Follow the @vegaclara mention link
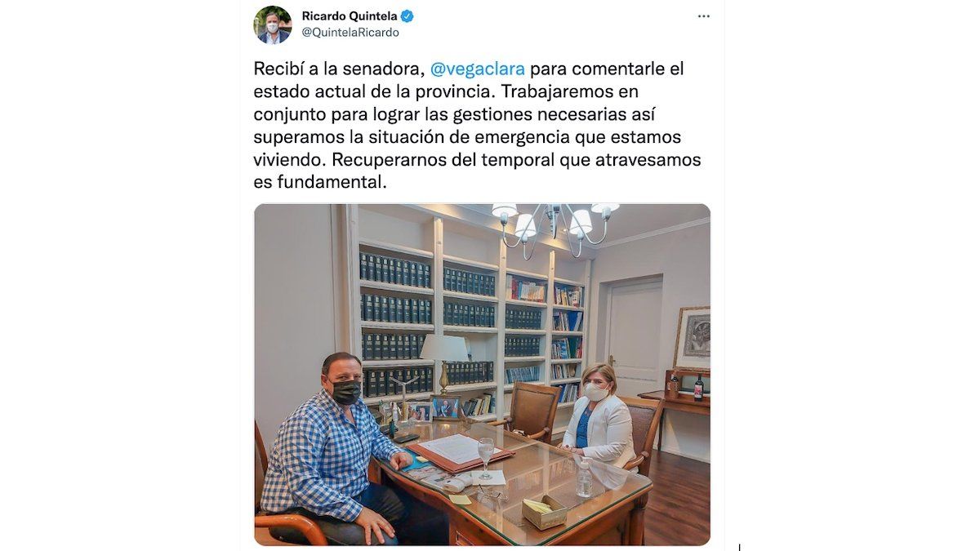Image resolution: width=980 pixels, height=551 pixels. [x=478, y=69]
